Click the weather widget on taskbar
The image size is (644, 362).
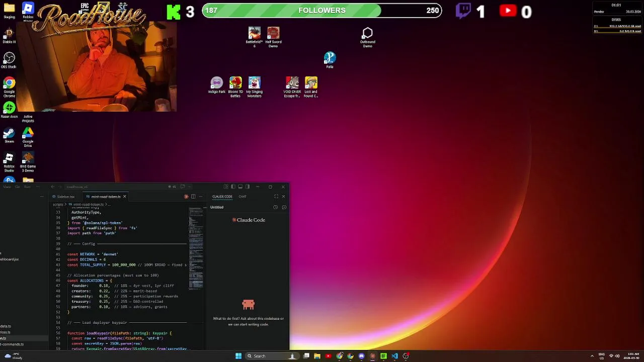pyautogui.click(x=13, y=356)
